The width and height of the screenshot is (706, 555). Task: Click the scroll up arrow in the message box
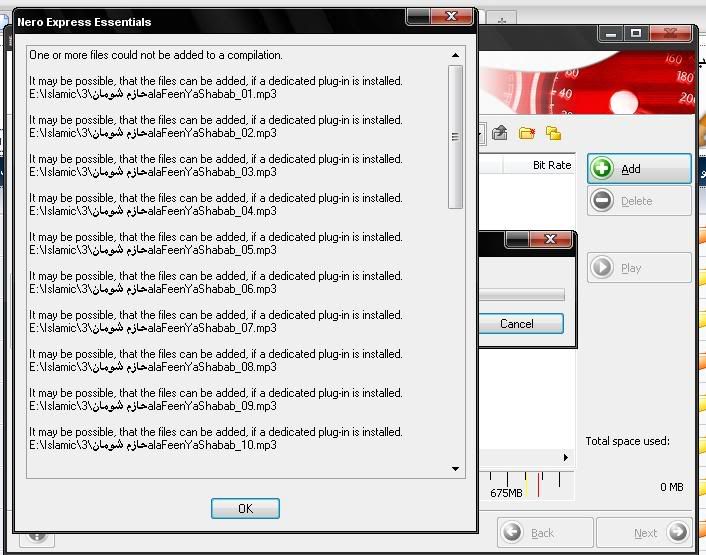pos(455,55)
